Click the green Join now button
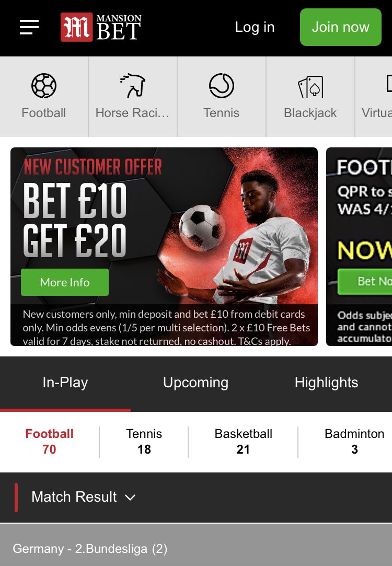The width and height of the screenshot is (392, 566). click(340, 27)
